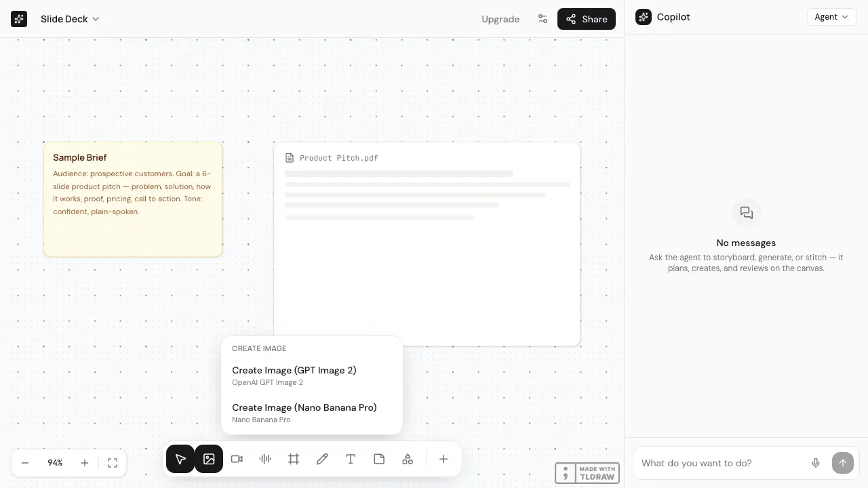Select the sticky note tool
Image resolution: width=868 pixels, height=488 pixels.
coord(379,459)
